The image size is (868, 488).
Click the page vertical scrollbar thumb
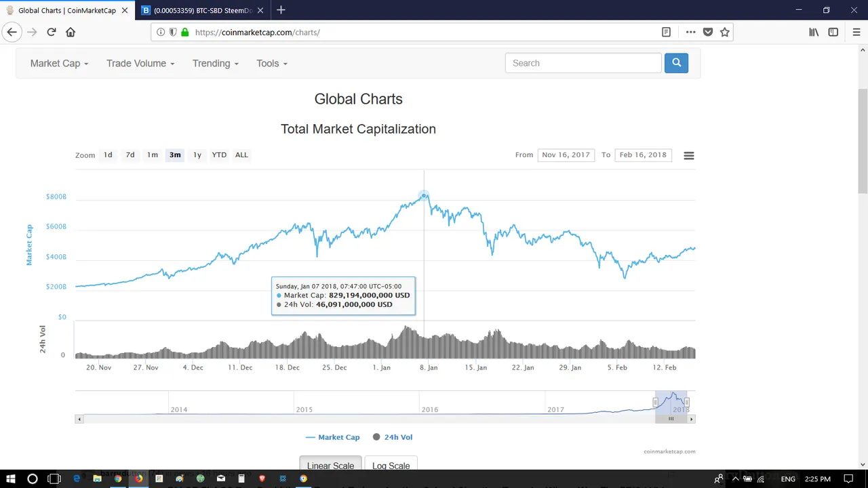[863, 140]
